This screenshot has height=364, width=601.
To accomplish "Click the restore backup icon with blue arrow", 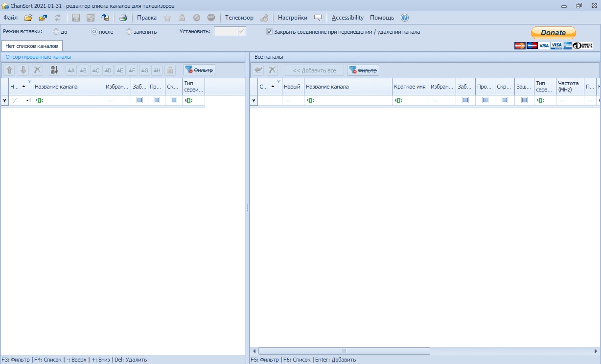I will click(x=105, y=18).
